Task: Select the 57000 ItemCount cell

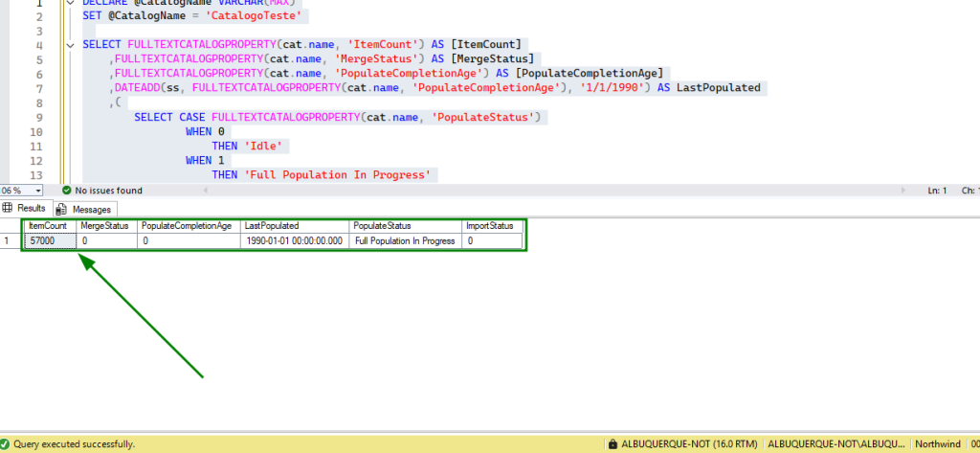Action: [49, 241]
